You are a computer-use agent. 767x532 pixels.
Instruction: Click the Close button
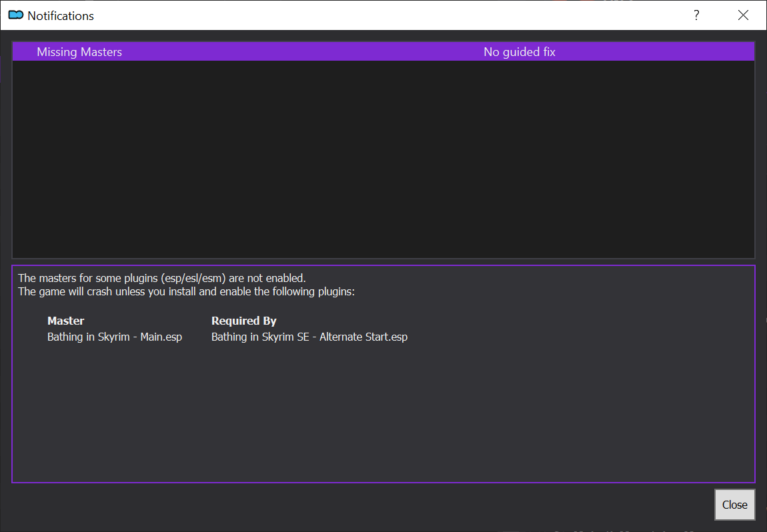coord(734,505)
